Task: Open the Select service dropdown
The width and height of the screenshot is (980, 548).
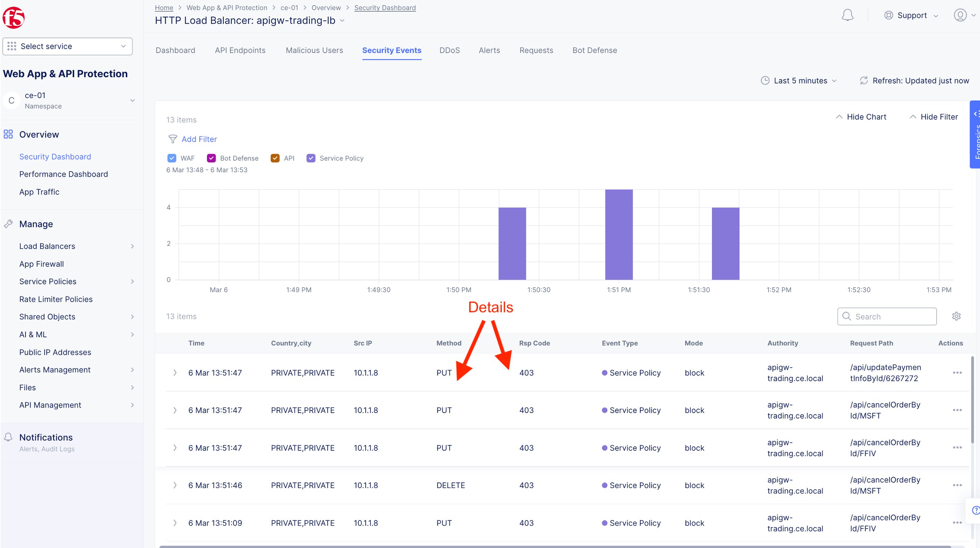Action: point(67,46)
